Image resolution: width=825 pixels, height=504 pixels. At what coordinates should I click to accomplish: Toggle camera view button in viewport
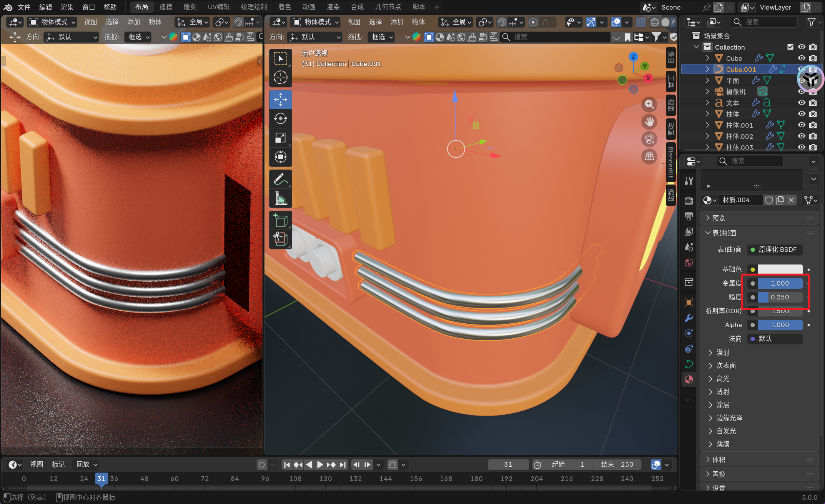coord(649,139)
